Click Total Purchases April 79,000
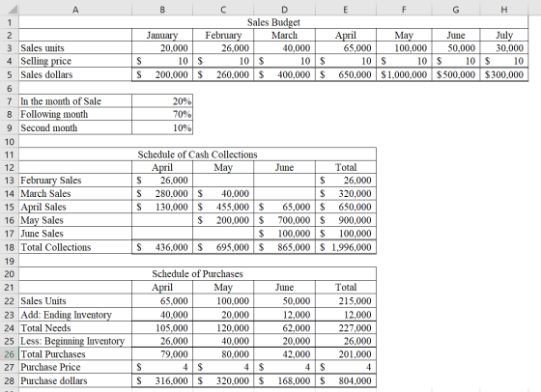Image resolution: width=541 pixels, height=392 pixels. pyautogui.click(x=162, y=354)
